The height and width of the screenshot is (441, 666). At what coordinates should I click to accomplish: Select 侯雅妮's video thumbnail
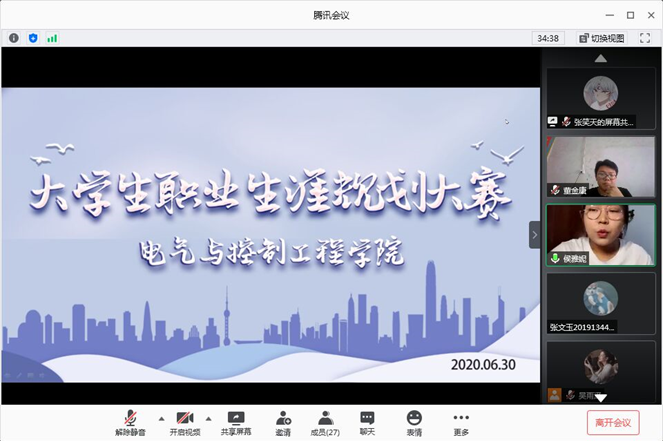(x=600, y=235)
